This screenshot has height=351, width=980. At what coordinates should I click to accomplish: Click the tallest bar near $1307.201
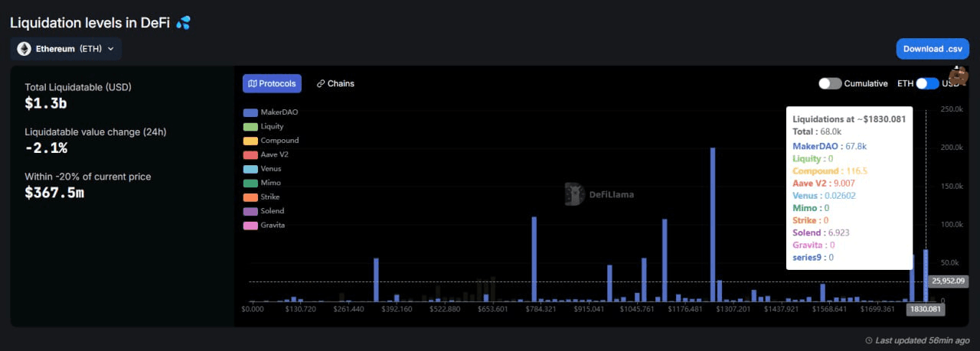pyautogui.click(x=713, y=225)
